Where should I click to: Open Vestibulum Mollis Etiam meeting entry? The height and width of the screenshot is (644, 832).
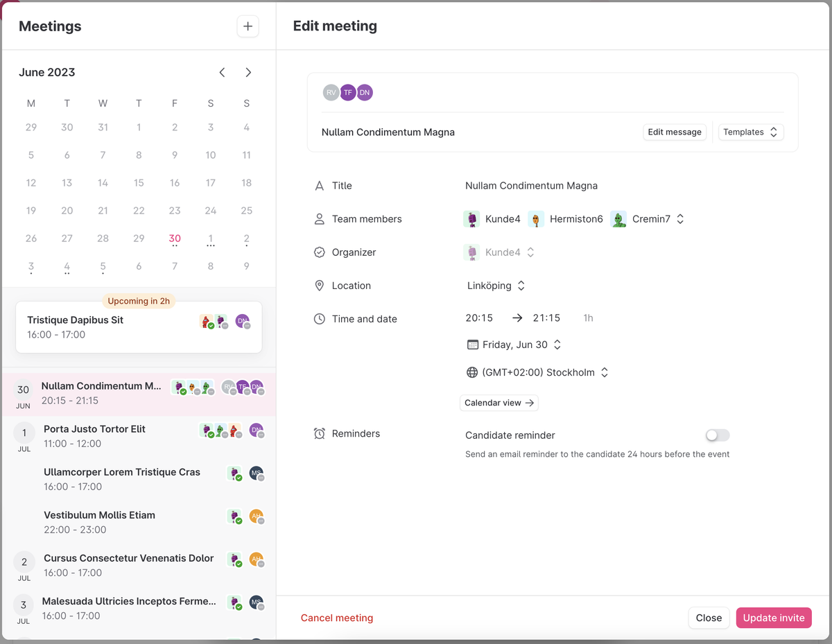99,515
